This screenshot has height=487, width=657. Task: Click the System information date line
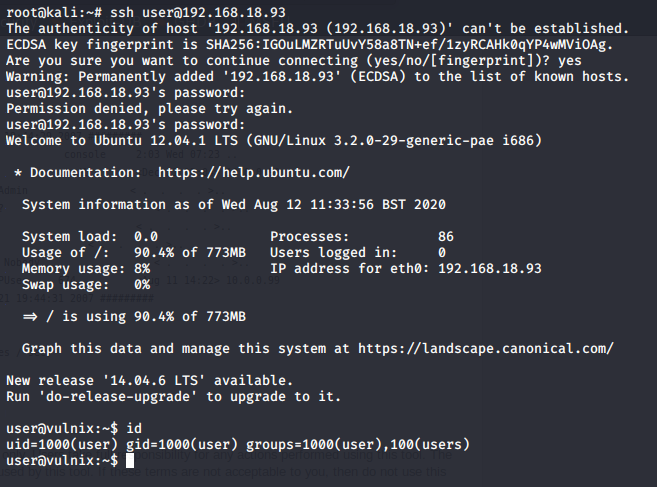pos(234,205)
